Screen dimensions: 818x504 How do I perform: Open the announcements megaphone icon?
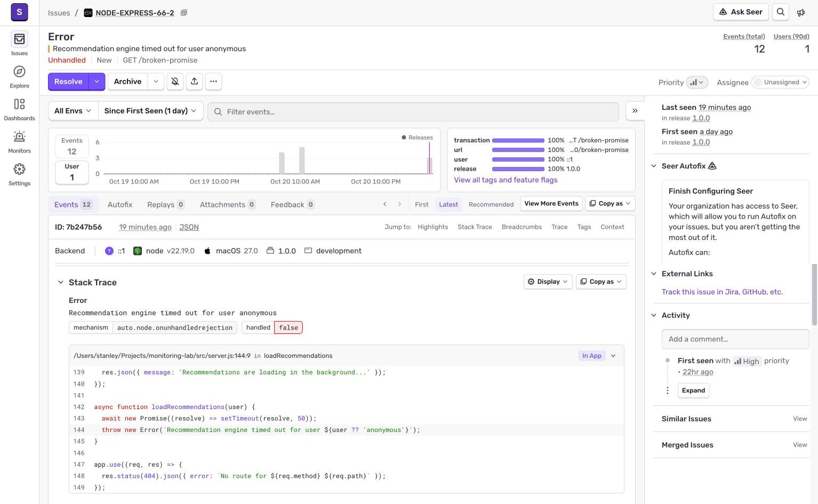click(801, 12)
